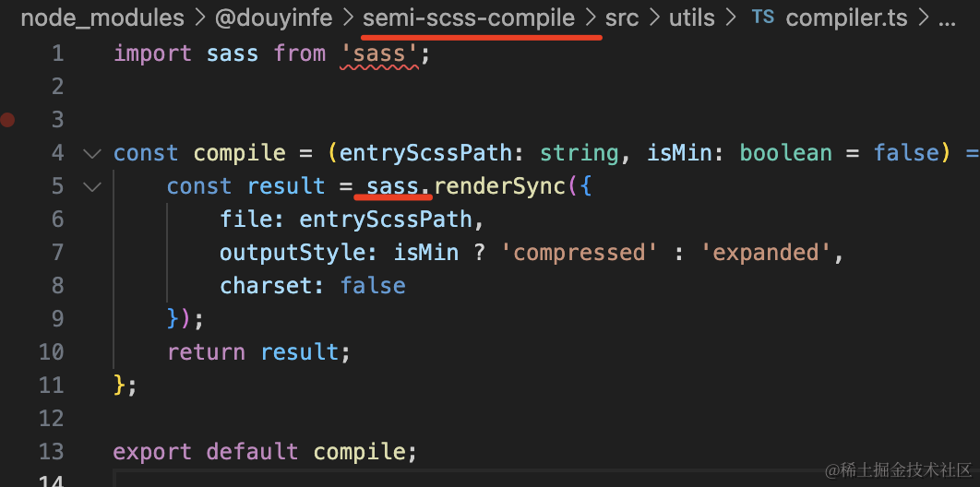980x487 pixels.
Task: Click the TS file icon in breadcrumb
Action: [x=764, y=18]
